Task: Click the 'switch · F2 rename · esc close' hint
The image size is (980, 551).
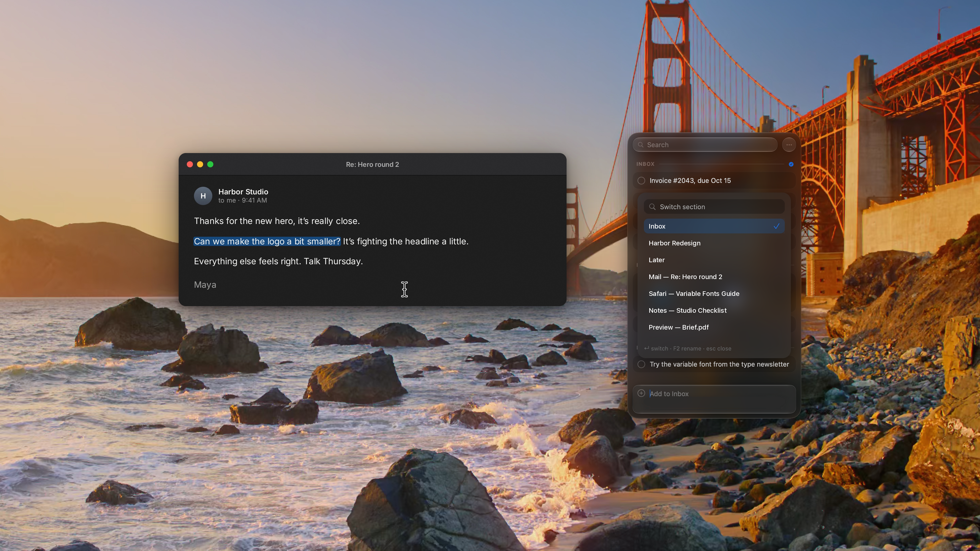Action: [x=688, y=349]
